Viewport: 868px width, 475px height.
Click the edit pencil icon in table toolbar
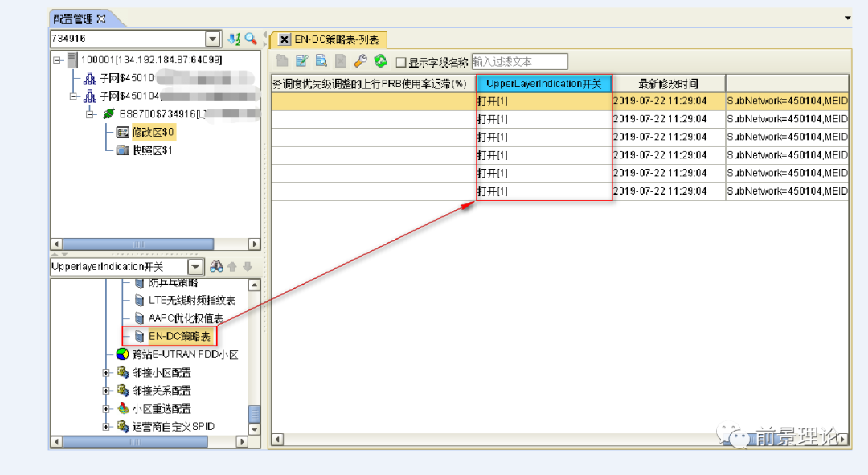click(301, 61)
